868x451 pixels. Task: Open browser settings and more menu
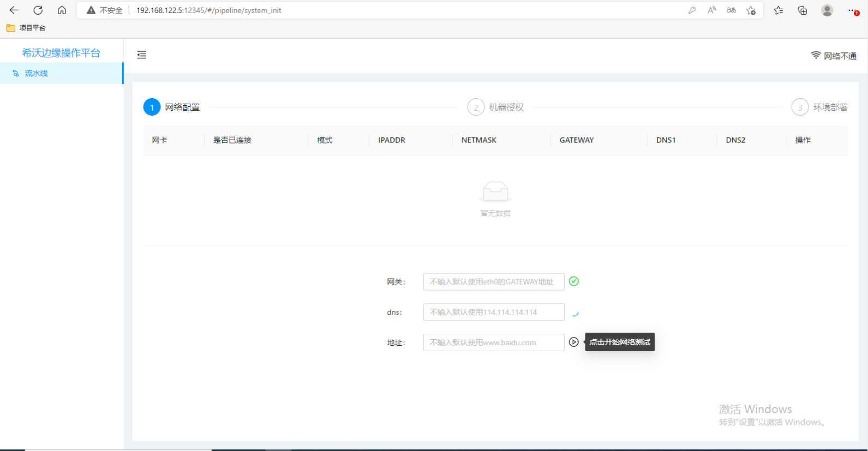tap(853, 10)
